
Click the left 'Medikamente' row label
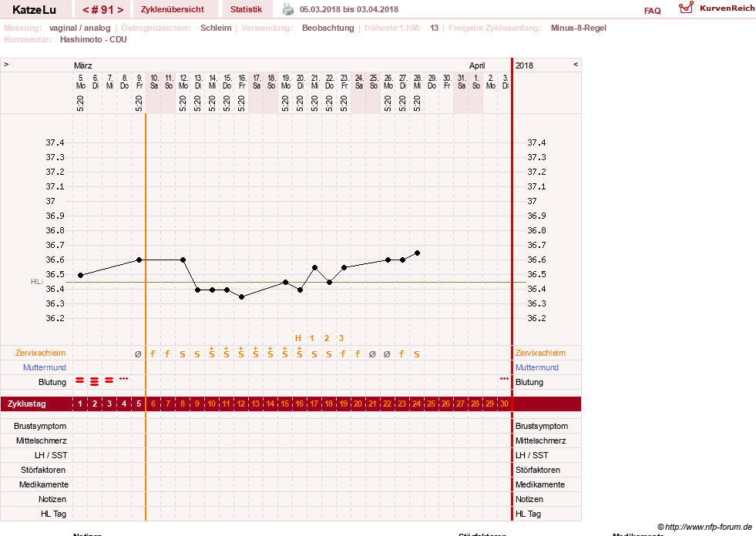(44, 484)
